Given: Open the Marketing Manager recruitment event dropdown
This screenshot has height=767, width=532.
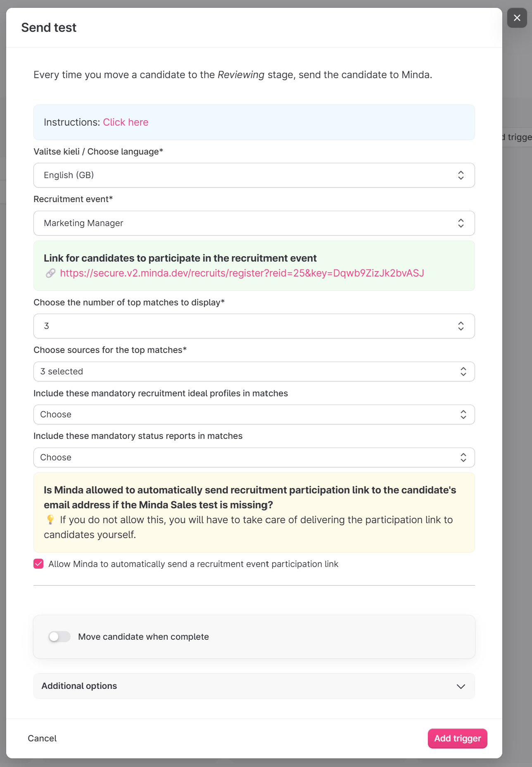Looking at the screenshot, I should [248, 223].
